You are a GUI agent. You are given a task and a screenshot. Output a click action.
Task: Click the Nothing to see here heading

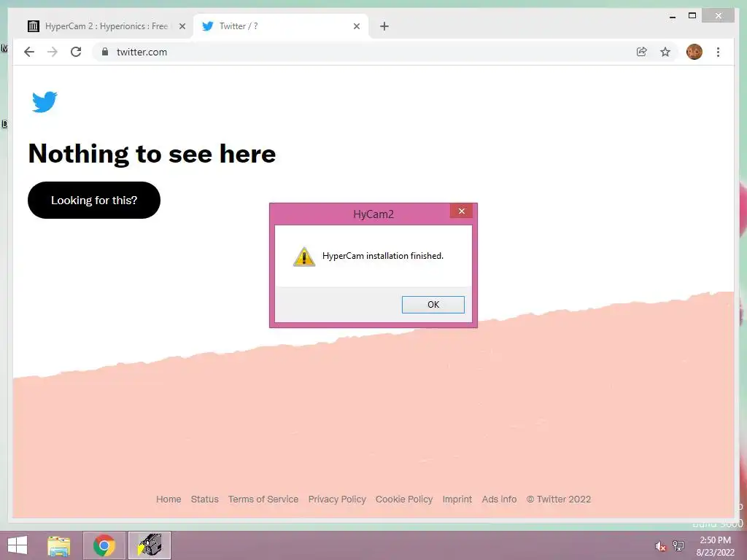[152, 154]
